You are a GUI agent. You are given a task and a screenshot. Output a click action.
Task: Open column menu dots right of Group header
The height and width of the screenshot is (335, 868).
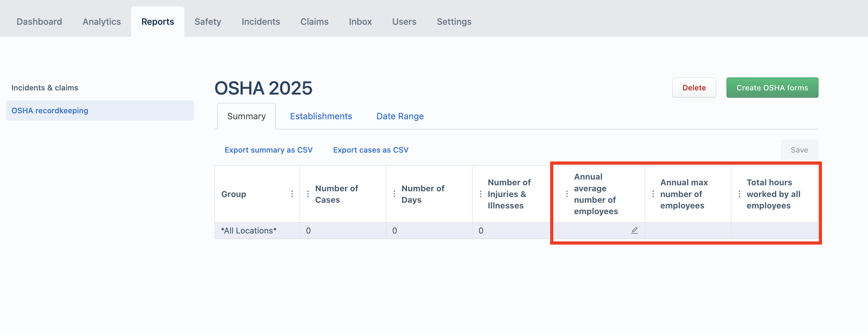click(x=292, y=194)
